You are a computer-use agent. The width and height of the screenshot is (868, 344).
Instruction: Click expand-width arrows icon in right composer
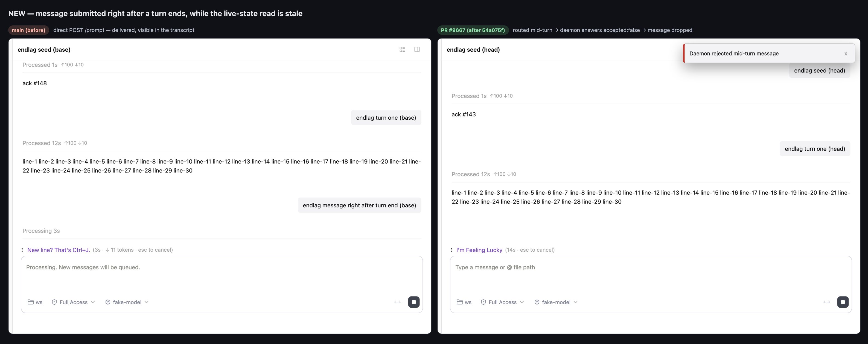click(826, 302)
